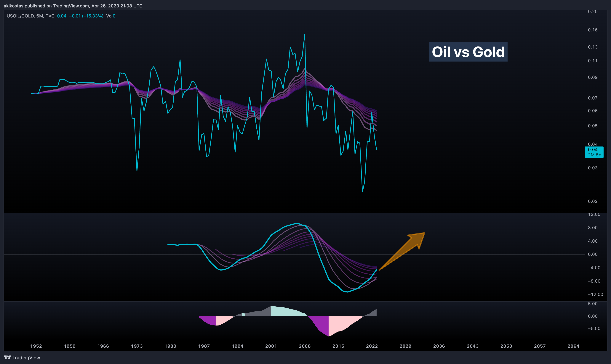Click the 0.16 price scale label
Viewport: 611px width, 364px height.
(593, 30)
